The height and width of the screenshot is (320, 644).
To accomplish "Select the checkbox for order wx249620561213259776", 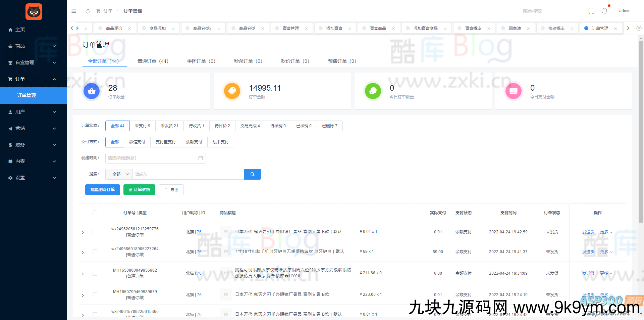I will (95, 232).
